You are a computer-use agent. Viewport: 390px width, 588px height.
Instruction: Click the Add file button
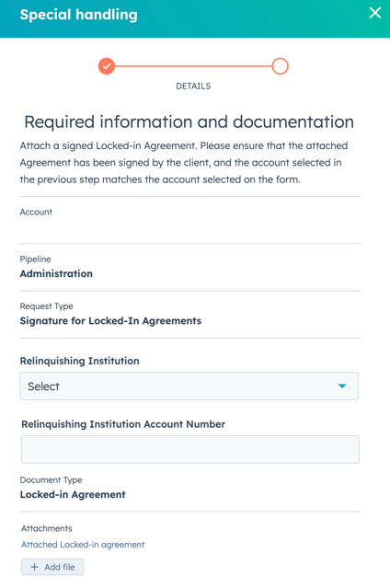point(52,567)
